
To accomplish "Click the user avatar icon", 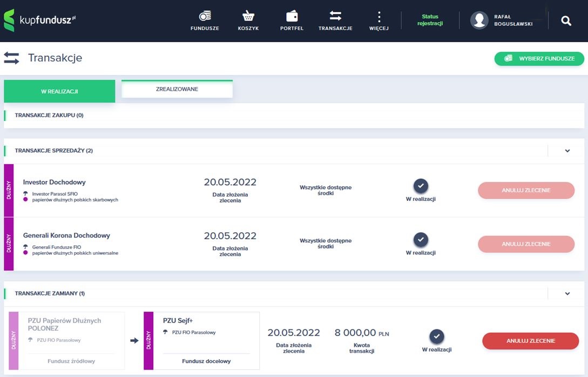I will [x=479, y=21].
